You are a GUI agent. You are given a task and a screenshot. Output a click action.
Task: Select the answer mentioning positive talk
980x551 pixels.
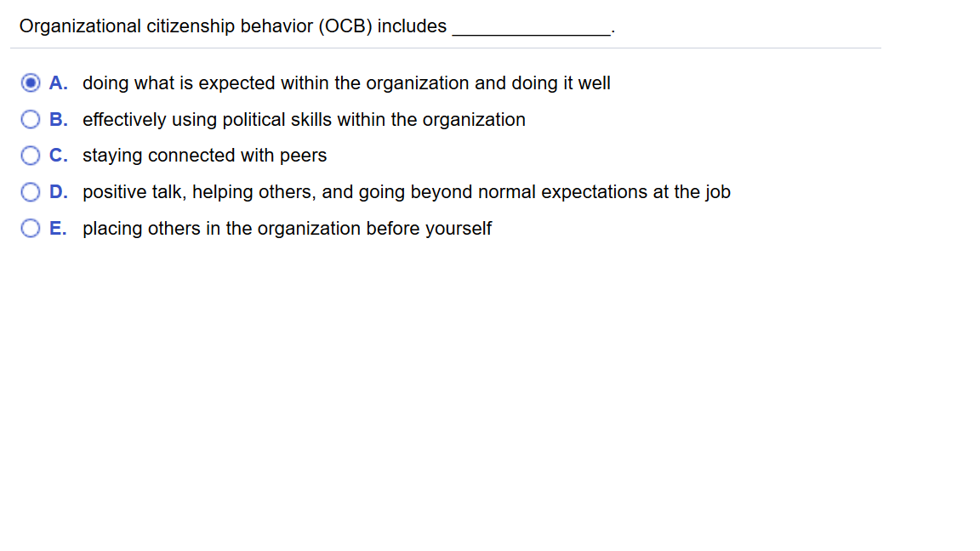click(x=407, y=191)
